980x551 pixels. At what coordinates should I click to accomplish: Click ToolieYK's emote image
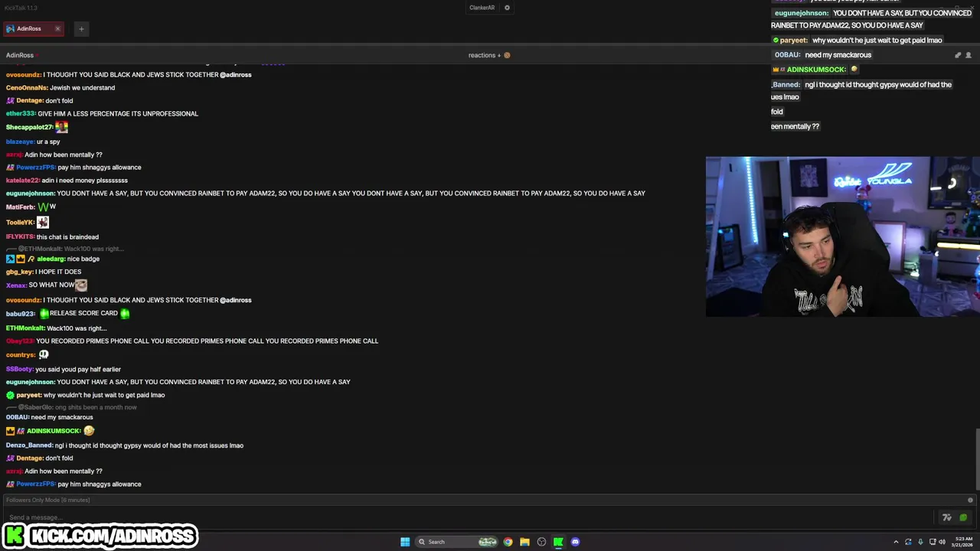43,222
